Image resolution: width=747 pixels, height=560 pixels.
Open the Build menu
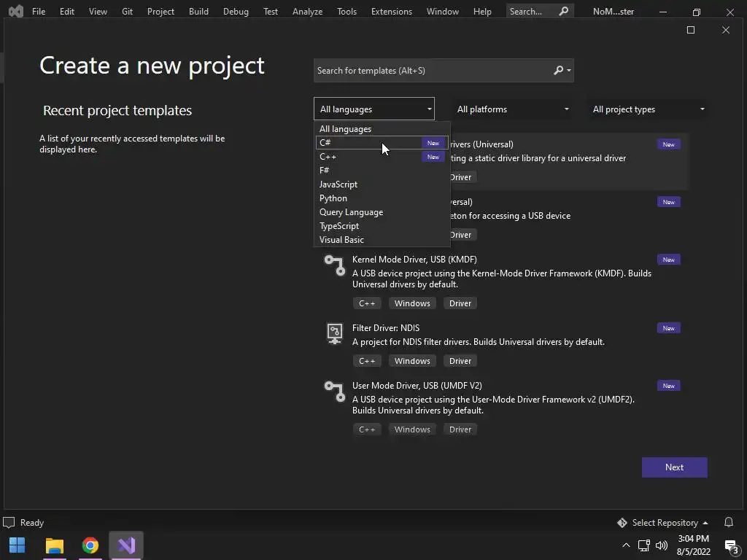[198, 12]
